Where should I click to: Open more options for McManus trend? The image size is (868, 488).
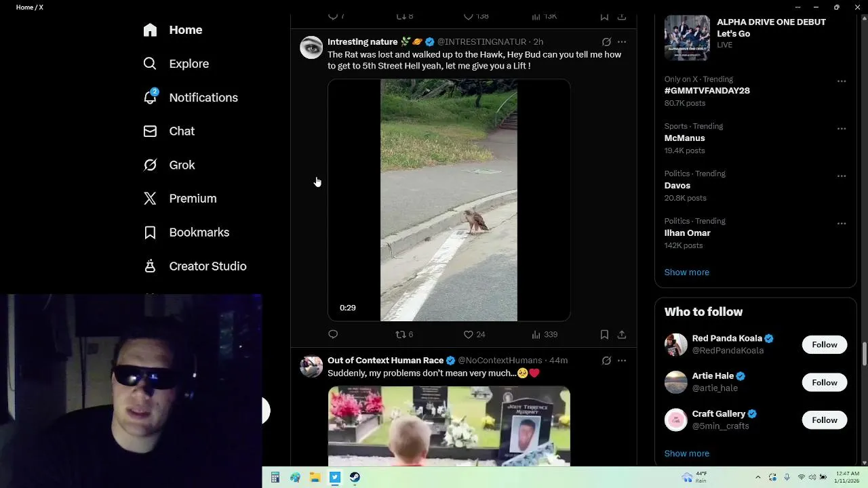(x=842, y=129)
